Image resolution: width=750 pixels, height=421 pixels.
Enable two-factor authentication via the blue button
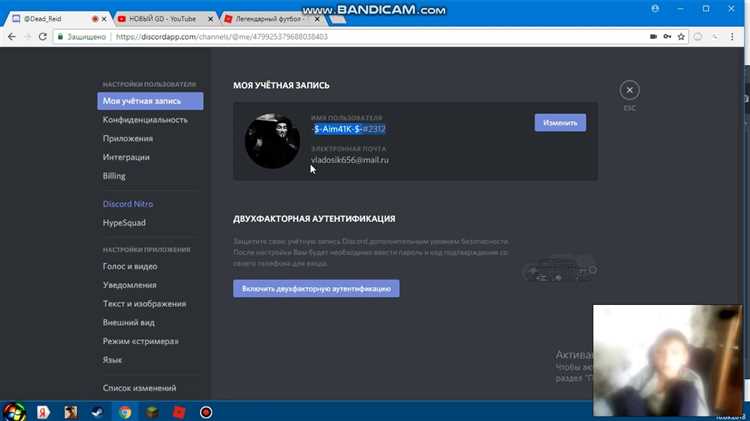316,288
